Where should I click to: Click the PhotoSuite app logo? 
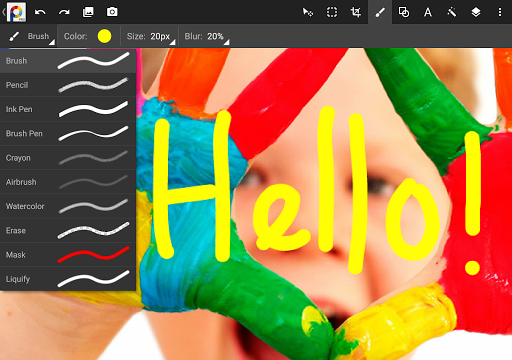16,12
